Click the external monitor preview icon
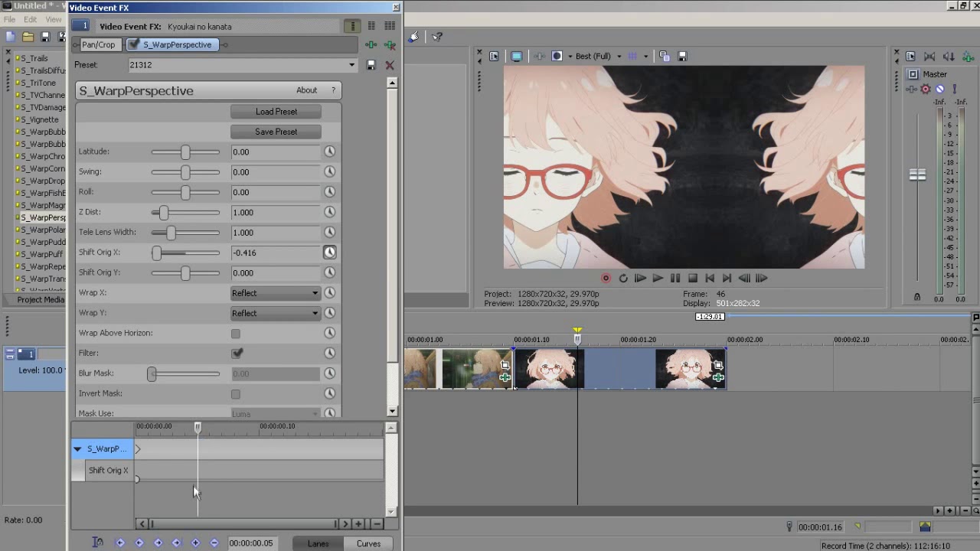The image size is (980, 551). [x=516, y=57]
